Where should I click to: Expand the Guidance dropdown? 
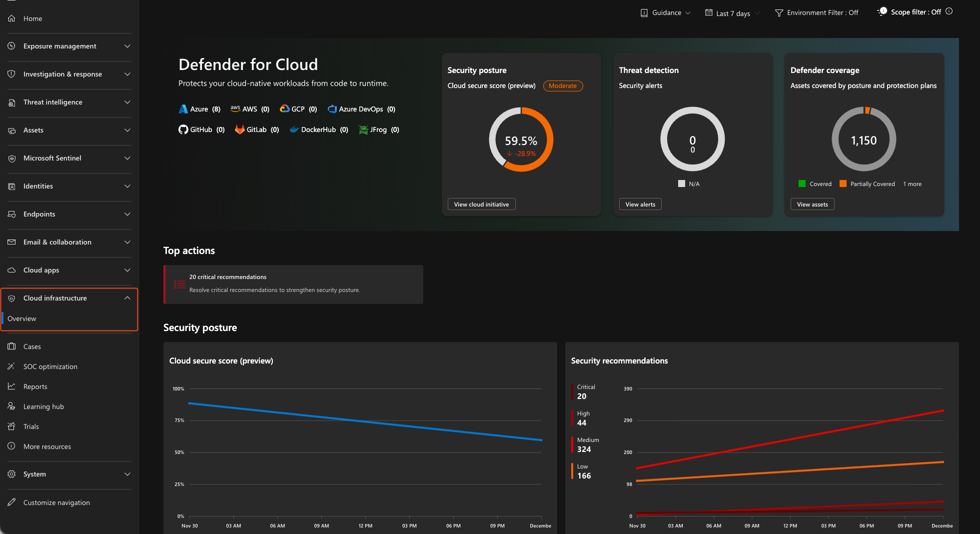click(665, 12)
